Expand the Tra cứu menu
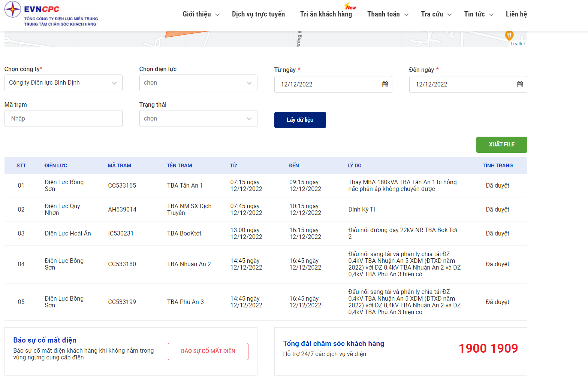This screenshot has height=383, width=588. 436,14
